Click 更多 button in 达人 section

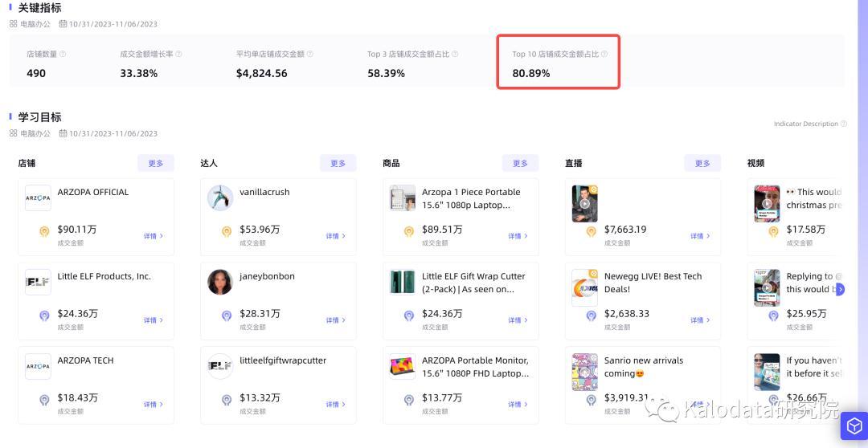click(x=338, y=163)
